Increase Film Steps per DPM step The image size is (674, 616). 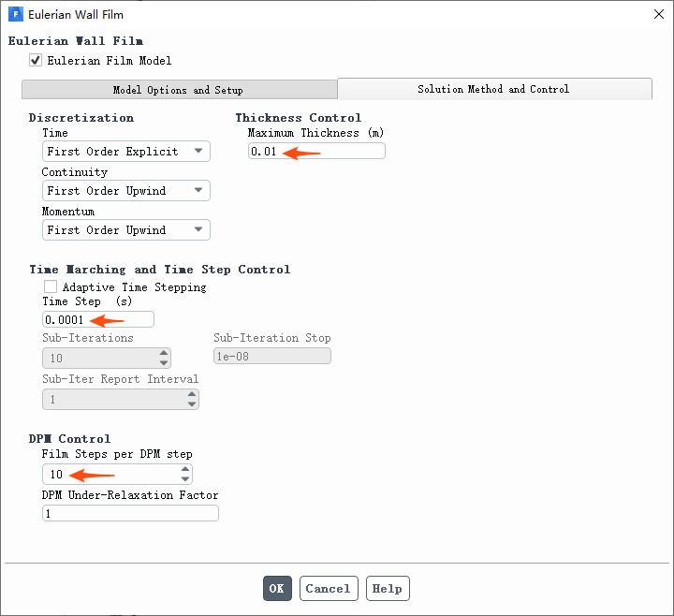185,469
